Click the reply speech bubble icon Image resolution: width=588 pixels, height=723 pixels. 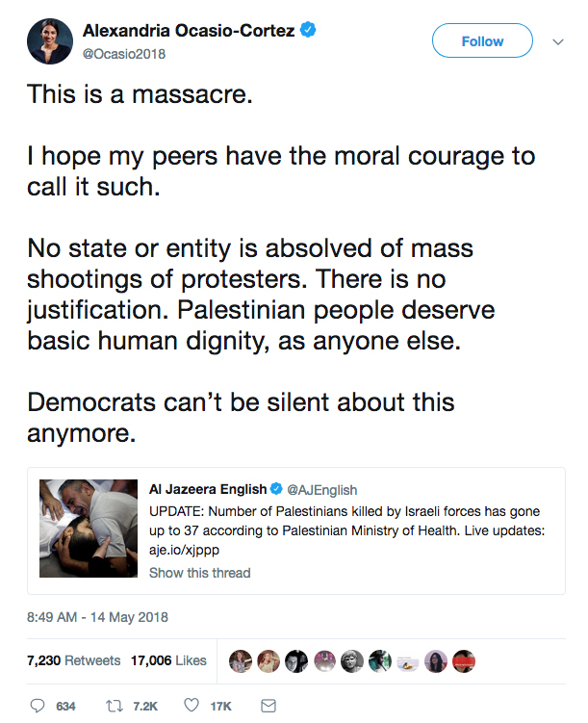point(38,706)
